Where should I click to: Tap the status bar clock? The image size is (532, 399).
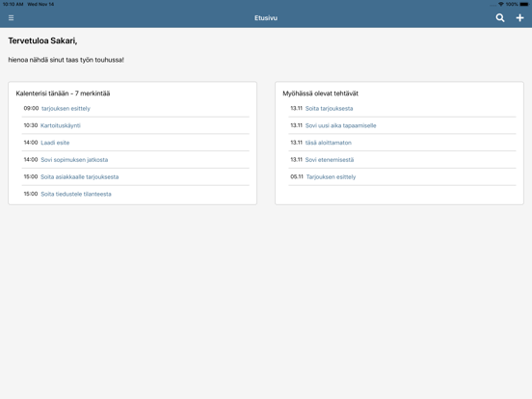coord(13,4)
